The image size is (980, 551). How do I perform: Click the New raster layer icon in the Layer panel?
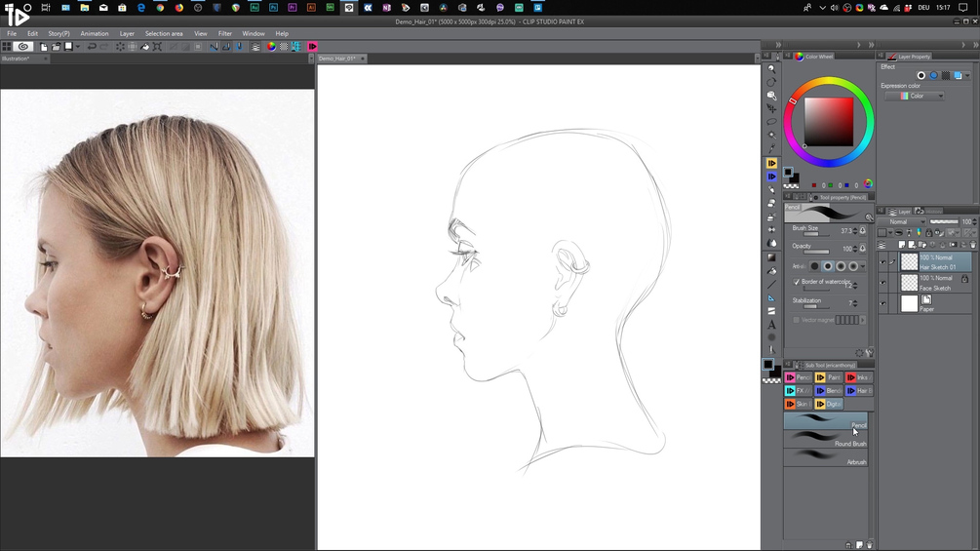tap(902, 245)
